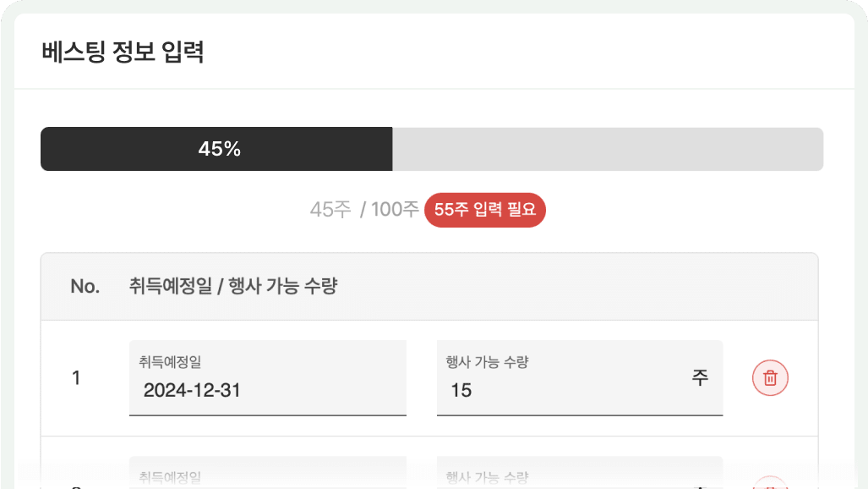This screenshot has width=868, height=489.
Task: Click the 2024-12-31 date value
Action: [192, 391]
